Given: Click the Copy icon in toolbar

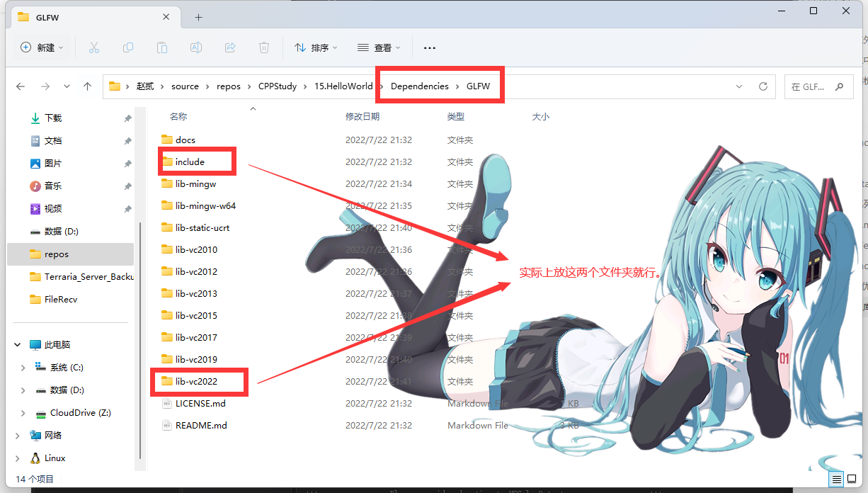Looking at the screenshot, I should pos(128,47).
